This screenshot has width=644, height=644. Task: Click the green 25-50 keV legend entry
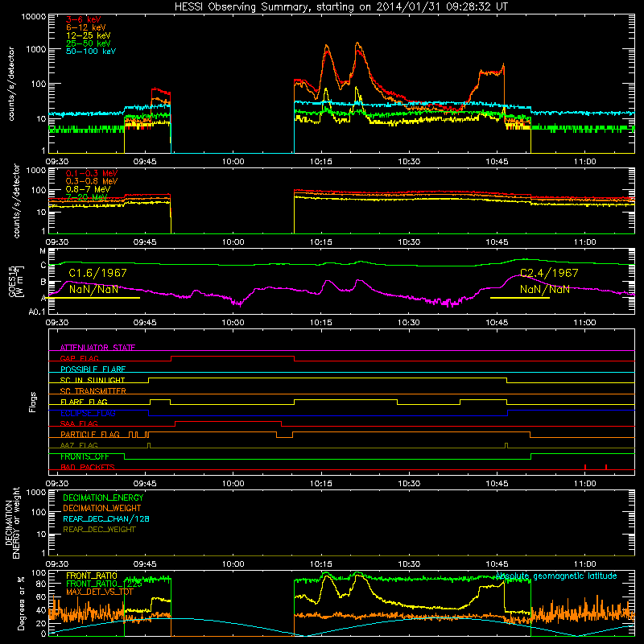click(89, 43)
